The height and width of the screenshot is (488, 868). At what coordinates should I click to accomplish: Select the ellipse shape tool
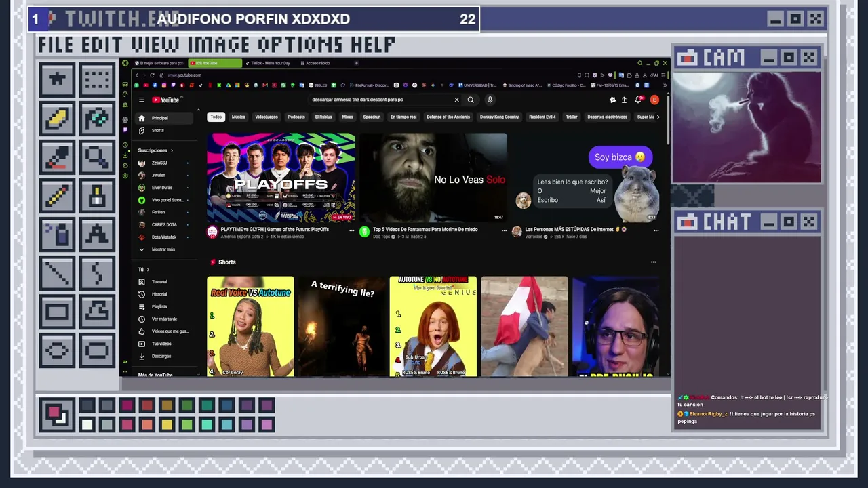tap(57, 351)
